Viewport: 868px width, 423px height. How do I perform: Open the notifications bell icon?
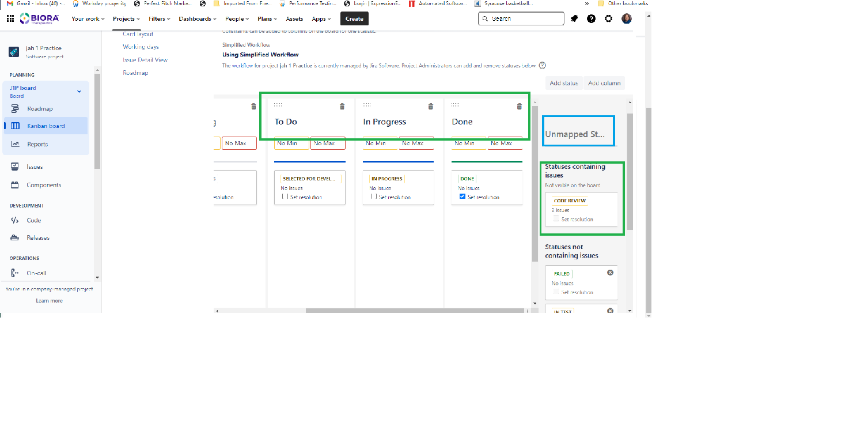pos(574,18)
